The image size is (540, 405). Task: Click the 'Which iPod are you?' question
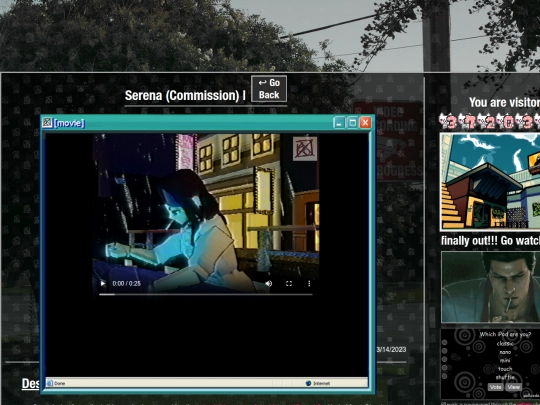tap(505, 334)
